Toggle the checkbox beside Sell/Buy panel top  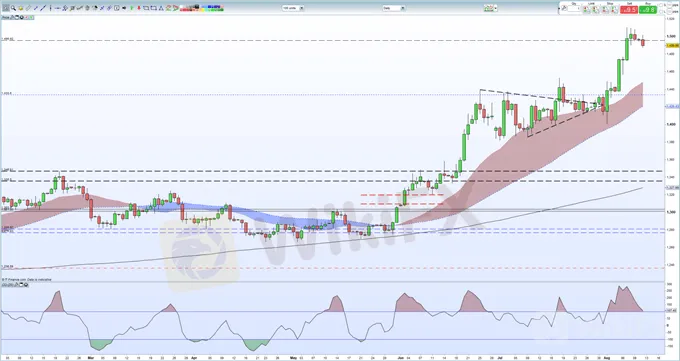(661, 4)
